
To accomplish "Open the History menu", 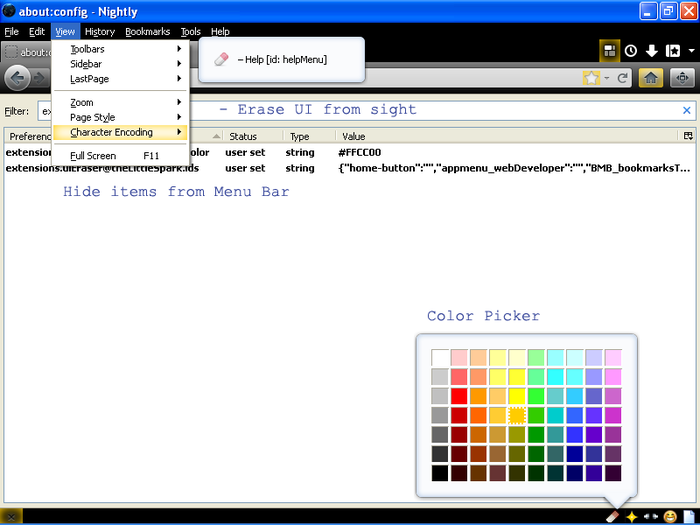I will click(99, 32).
